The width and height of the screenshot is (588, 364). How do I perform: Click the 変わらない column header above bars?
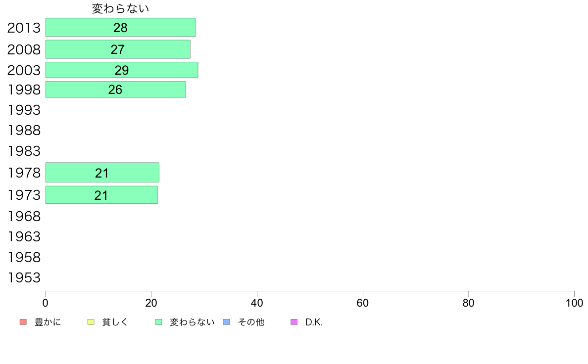tap(120, 8)
